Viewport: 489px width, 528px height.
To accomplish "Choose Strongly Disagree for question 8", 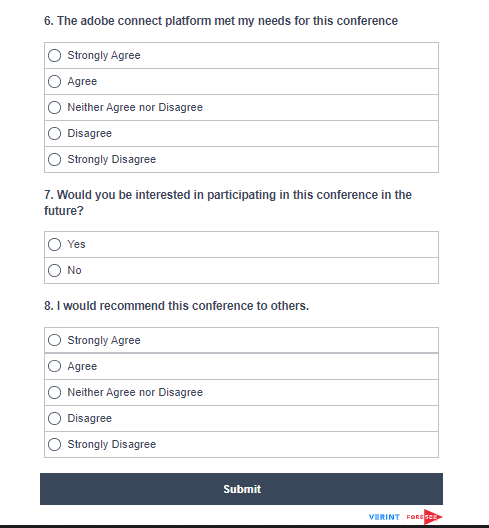I will [x=55, y=444].
